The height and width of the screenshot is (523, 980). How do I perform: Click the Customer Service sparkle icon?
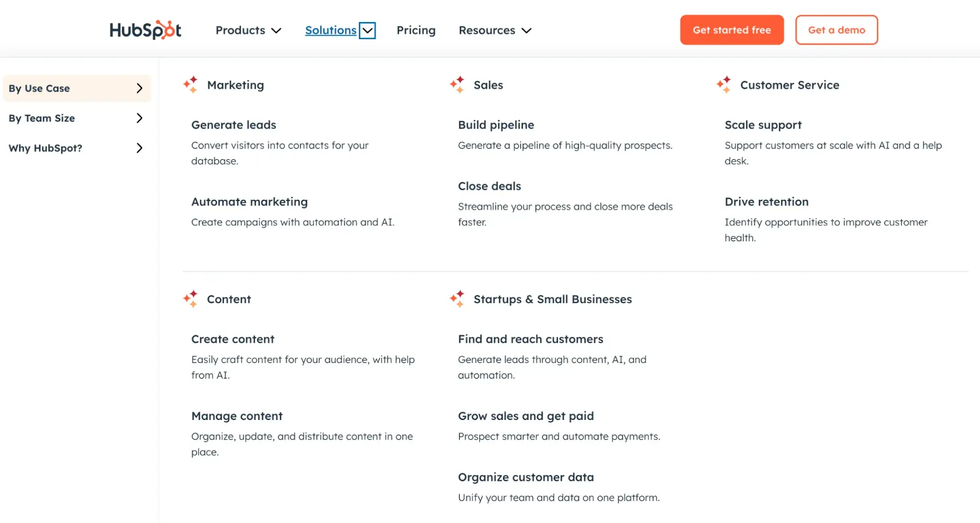coord(724,85)
